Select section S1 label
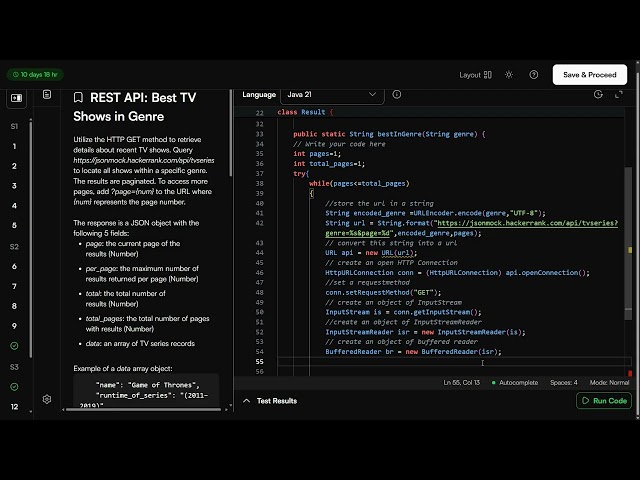Image resolution: width=640 pixels, height=480 pixels. click(14, 127)
